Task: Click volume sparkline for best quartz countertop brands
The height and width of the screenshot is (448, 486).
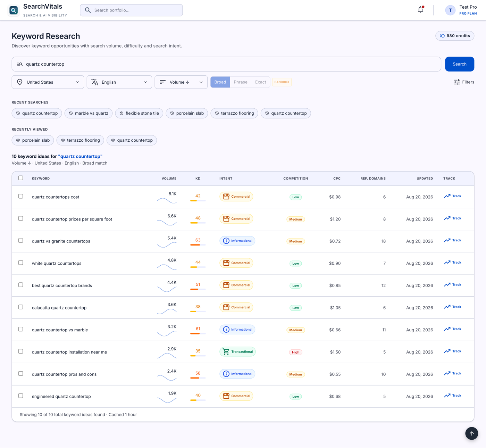Action: [x=167, y=289]
